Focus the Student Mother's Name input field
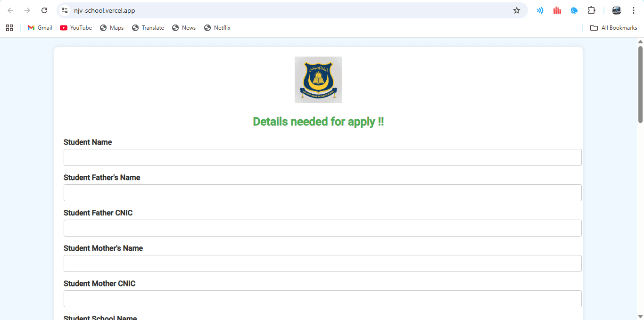Viewport: 644px width, 320px height. 322,263
